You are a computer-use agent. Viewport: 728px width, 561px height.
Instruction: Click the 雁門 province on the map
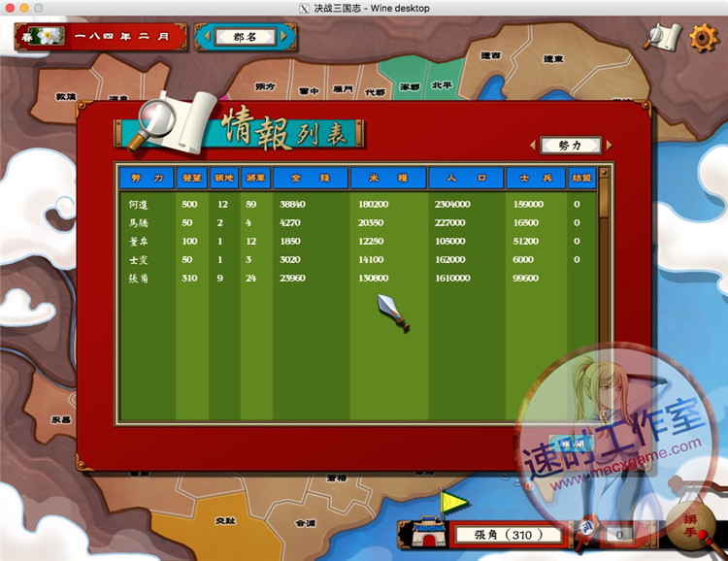click(x=343, y=89)
